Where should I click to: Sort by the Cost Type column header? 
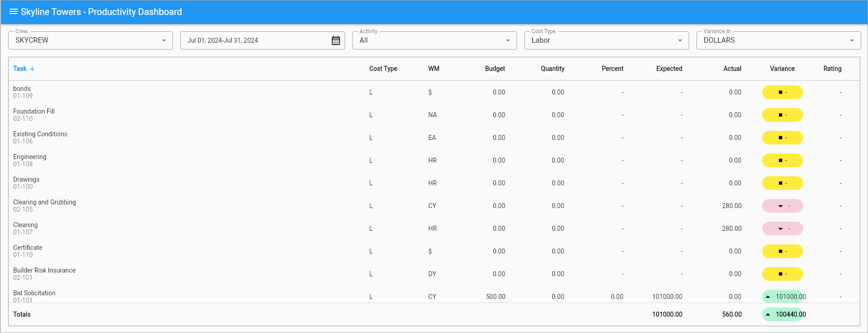(383, 69)
